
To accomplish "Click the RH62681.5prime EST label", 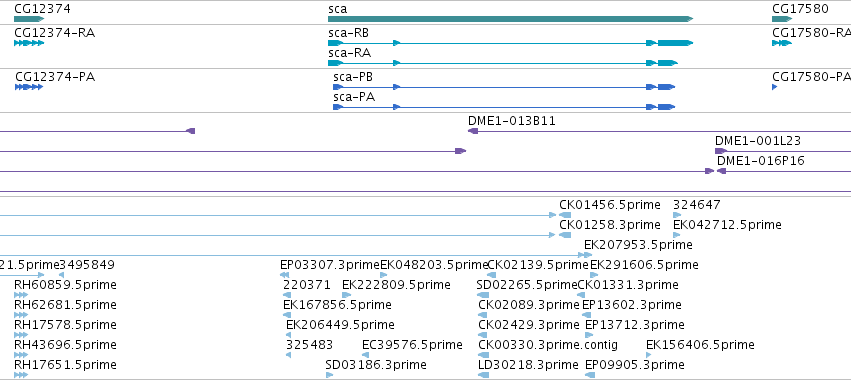I will 65,305.
